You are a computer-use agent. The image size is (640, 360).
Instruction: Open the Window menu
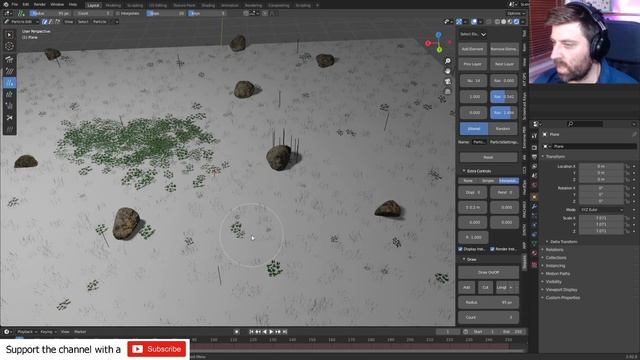[x=57, y=4]
